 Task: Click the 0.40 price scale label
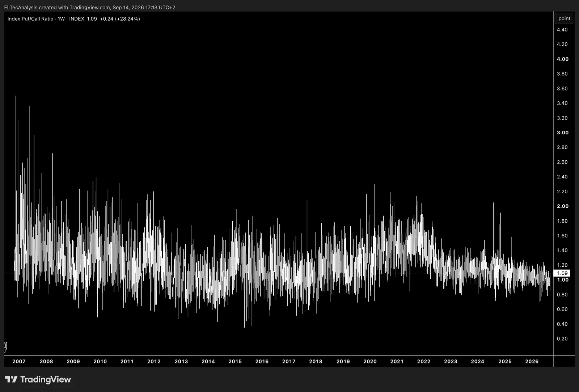(x=562, y=324)
